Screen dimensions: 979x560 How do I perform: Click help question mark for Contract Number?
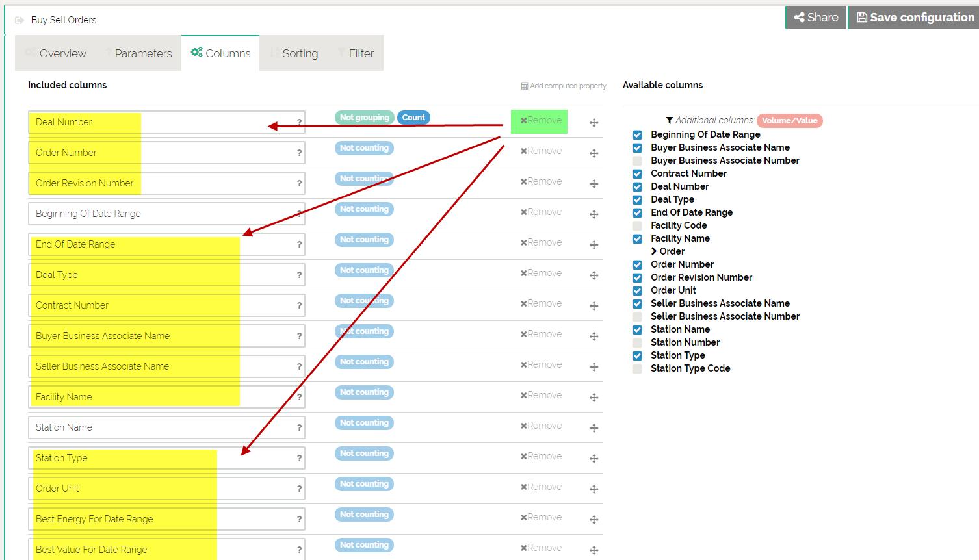[299, 306]
